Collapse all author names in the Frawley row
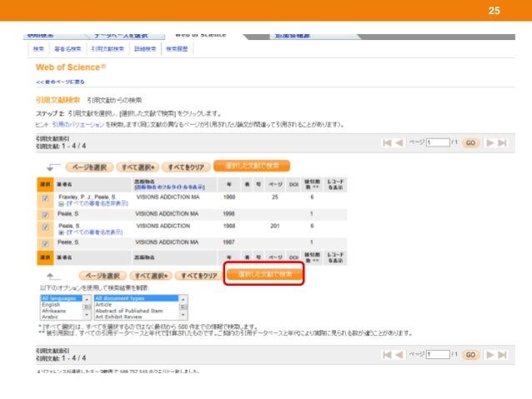Image resolution: width=532 pixels, height=399 pixels. pyautogui.click(x=97, y=203)
